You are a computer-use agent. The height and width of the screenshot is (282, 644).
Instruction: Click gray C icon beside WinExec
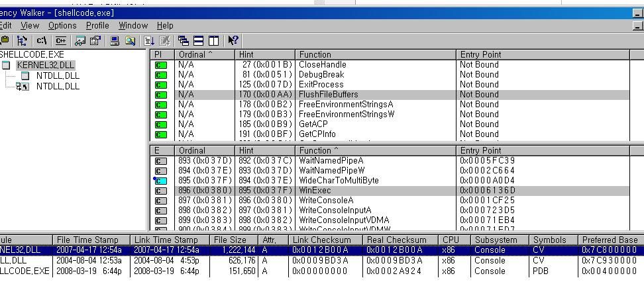(x=160, y=191)
